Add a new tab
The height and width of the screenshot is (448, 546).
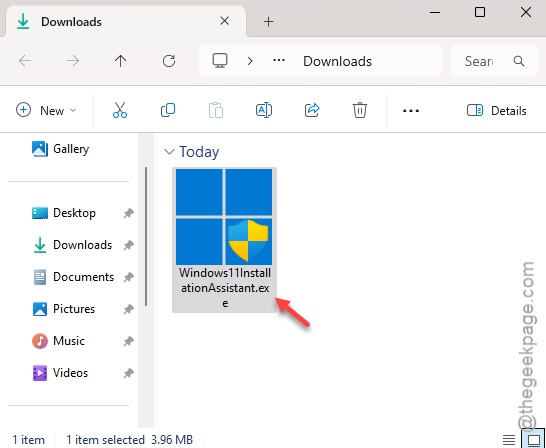pos(268,22)
